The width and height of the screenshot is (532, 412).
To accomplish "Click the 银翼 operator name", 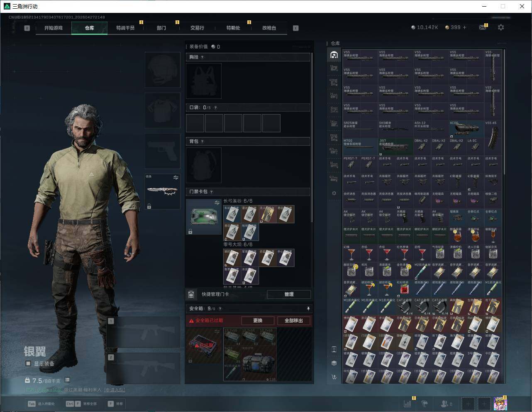I will (35, 351).
